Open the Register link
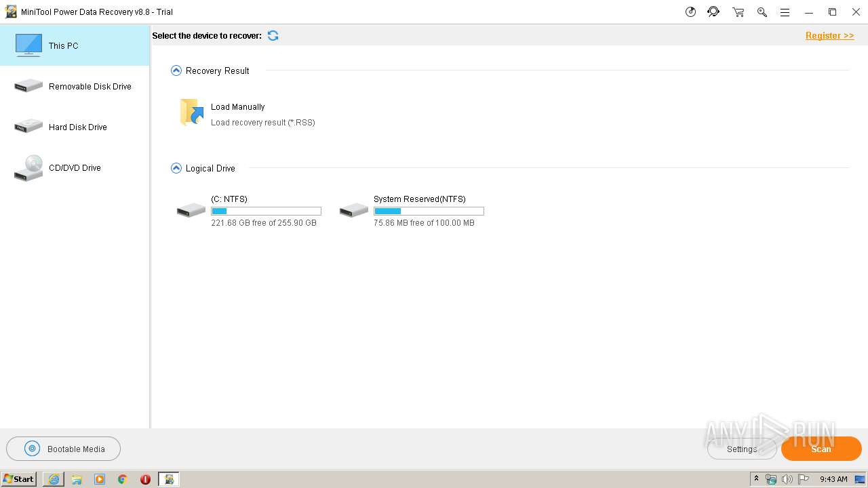 click(x=829, y=35)
